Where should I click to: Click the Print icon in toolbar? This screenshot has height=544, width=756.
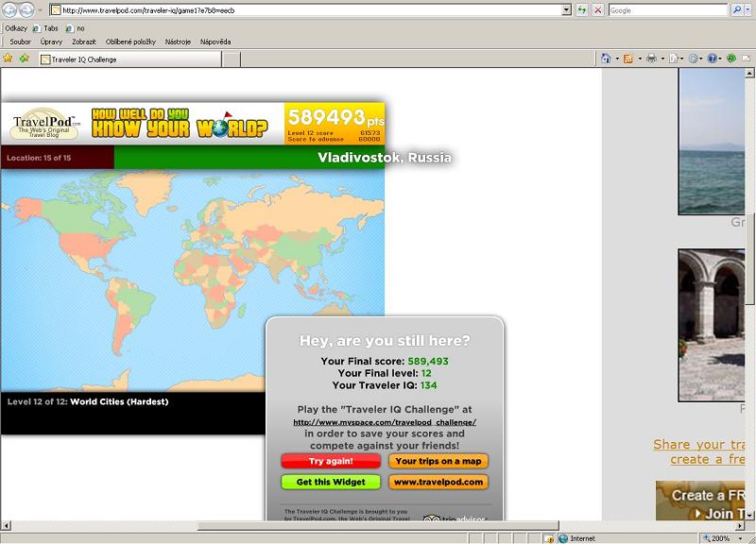click(650, 59)
